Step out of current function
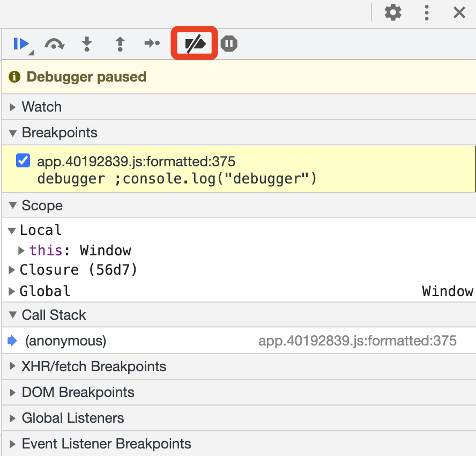This screenshot has height=456, width=476. (x=120, y=43)
